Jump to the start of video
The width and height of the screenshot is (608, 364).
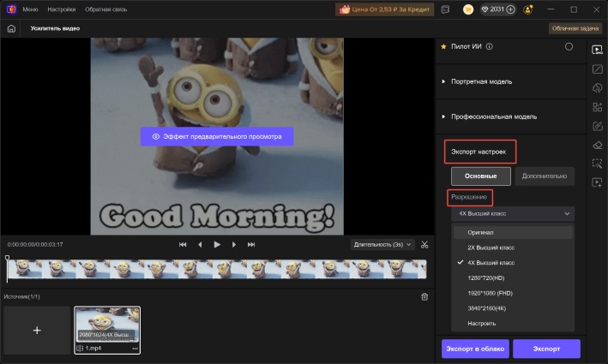[183, 245]
